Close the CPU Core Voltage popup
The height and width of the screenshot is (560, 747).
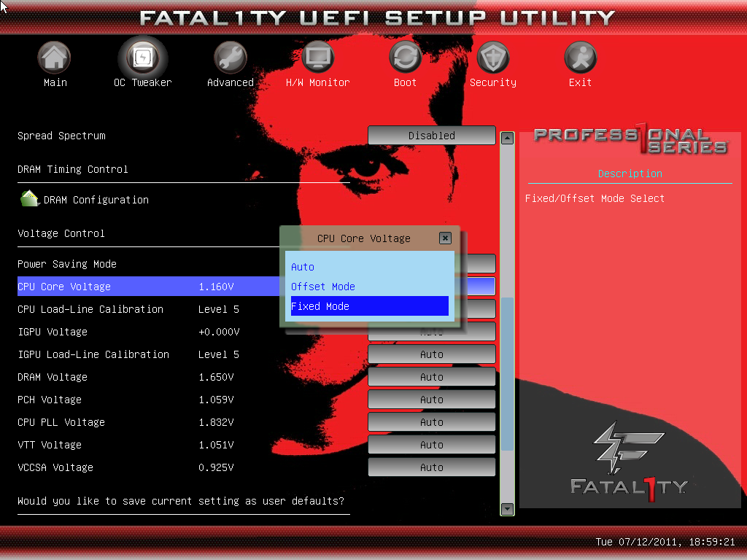tap(445, 238)
